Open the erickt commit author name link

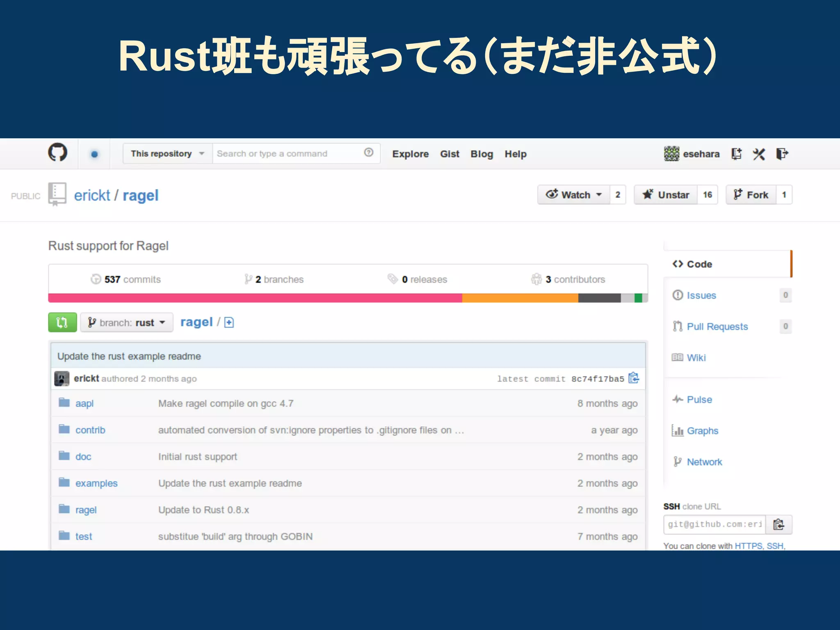[86, 379]
